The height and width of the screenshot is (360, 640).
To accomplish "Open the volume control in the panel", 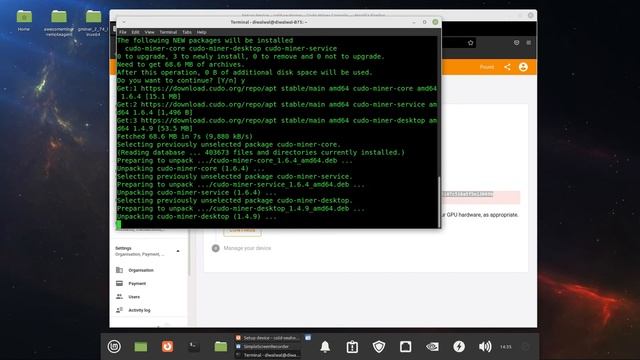I will click(485, 347).
